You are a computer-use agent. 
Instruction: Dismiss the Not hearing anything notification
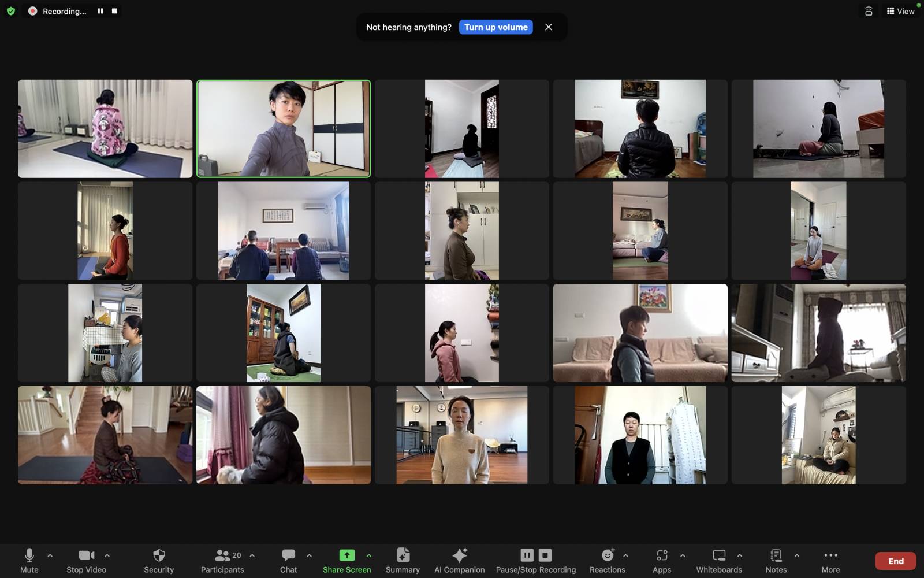[x=549, y=27]
